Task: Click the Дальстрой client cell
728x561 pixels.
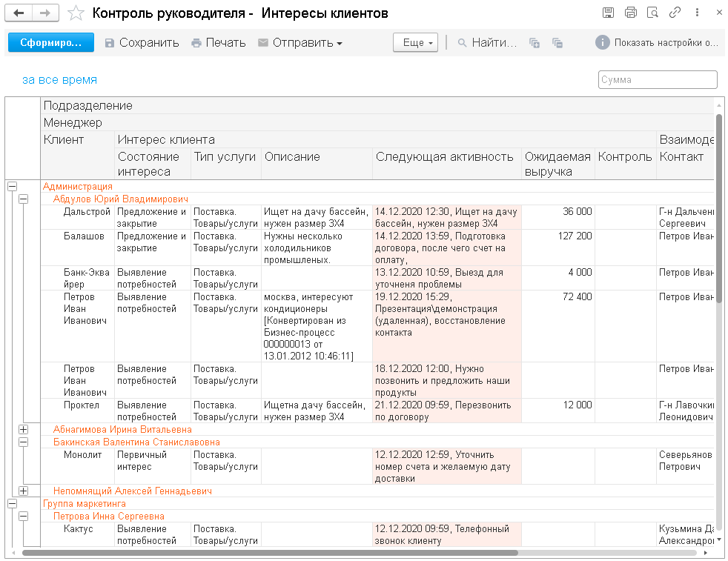Action: [78, 217]
